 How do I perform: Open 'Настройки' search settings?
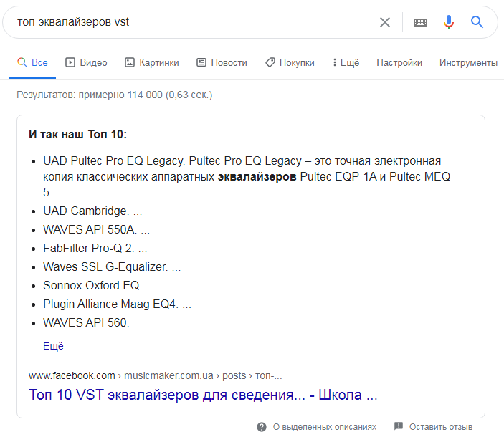click(x=399, y=62)
